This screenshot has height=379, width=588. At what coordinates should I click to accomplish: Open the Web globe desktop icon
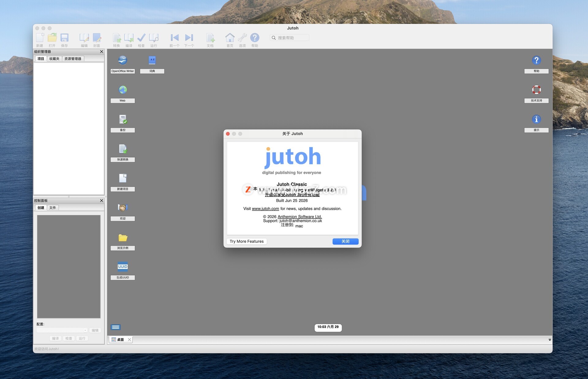(123, 90)
